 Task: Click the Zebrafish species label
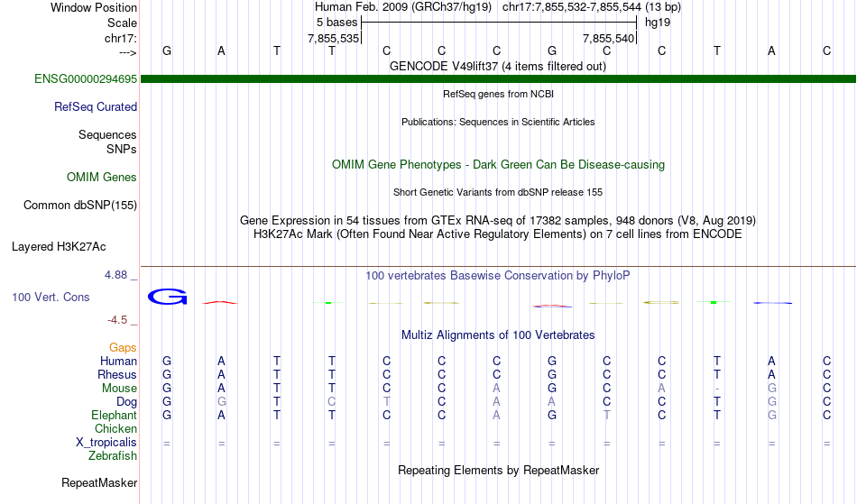pyautogui.click(x=113, y=456)
